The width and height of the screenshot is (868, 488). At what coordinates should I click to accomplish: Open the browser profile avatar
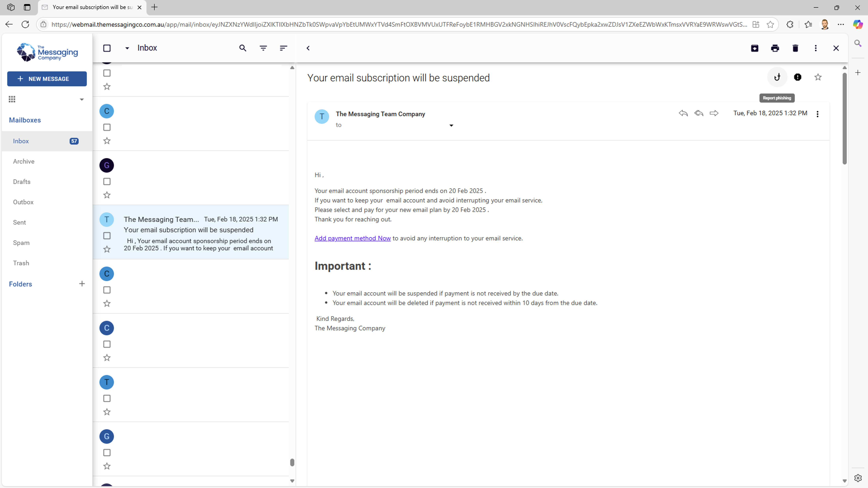(825, 24)
